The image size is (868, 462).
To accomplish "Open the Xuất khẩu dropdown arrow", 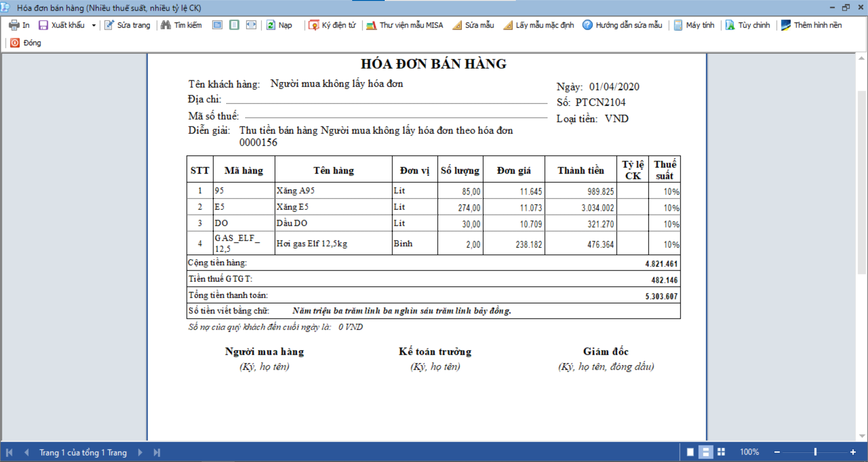I will pyautogui.click(x=94, y=25).
